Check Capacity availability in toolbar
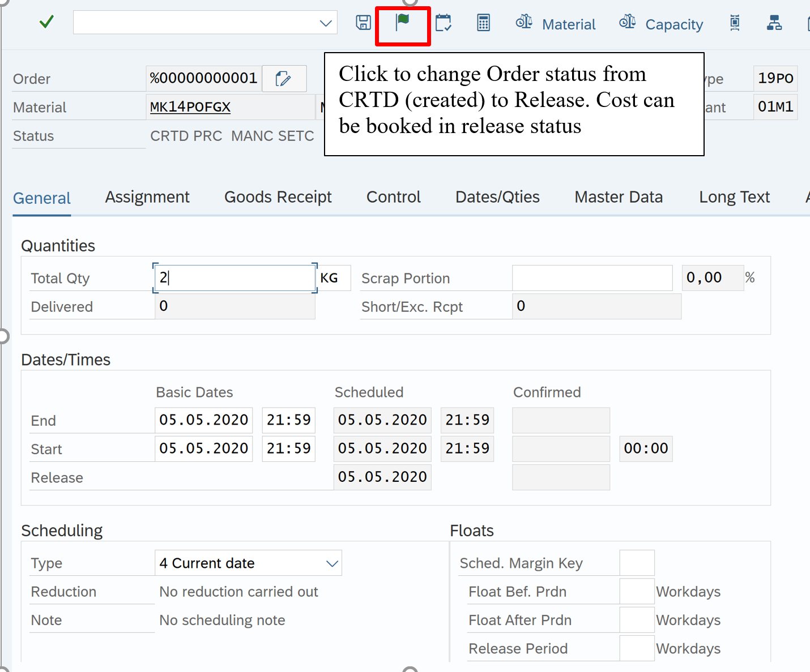This screenshot has height=672, width=810. [x=661, y=24]
